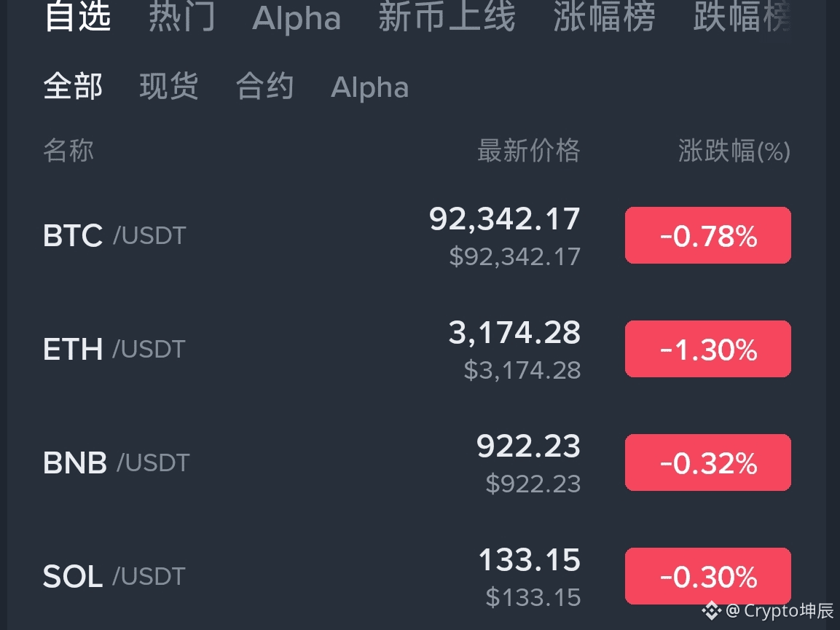Image resolution: width=840 pixels, height=630 pixels.
Task: Sort by the 名称 column header
Action: [x=68, y=151]
